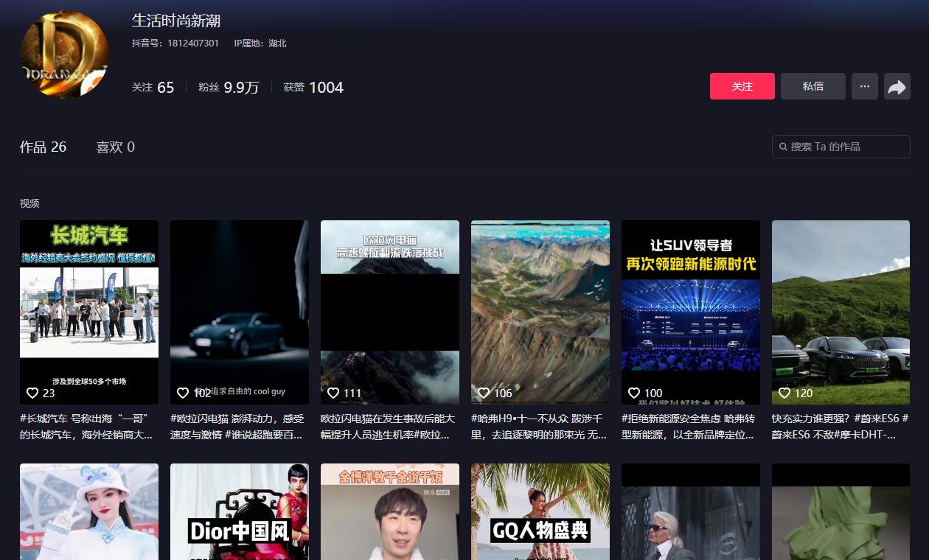Click the 视频 section label
Screen dimensions: 929x560
click(x=29, y=203)
